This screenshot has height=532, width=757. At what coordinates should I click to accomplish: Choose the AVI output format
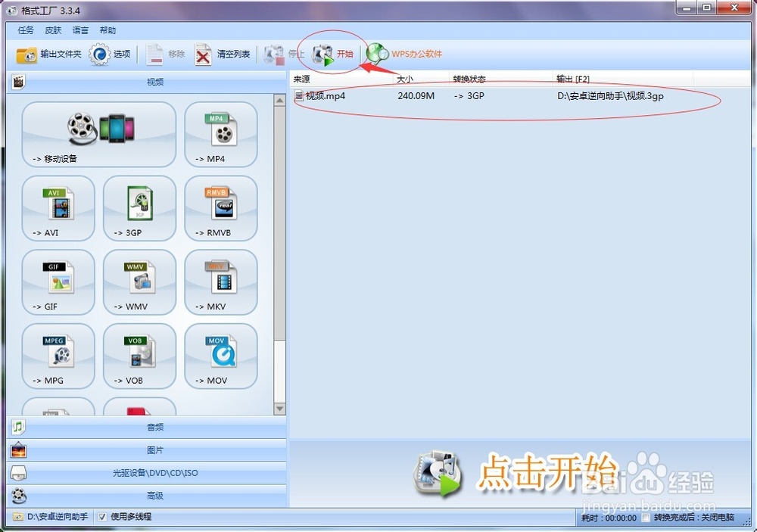pyautogui.click(x=58, y=208)
